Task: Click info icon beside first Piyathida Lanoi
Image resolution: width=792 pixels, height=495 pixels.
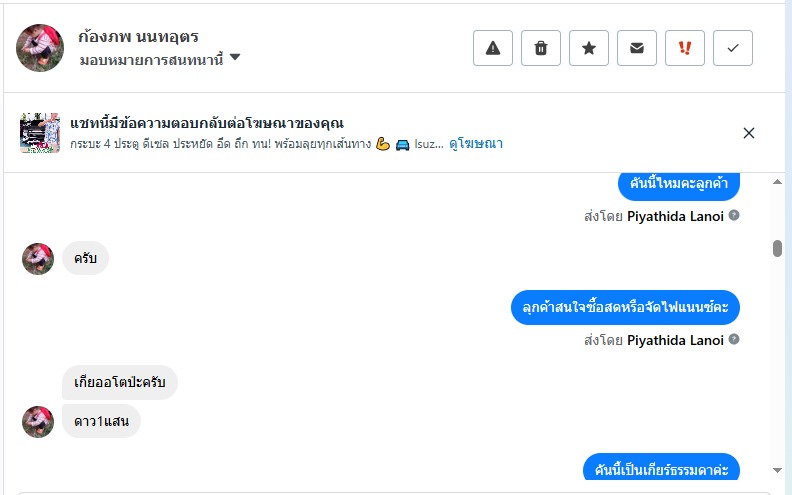Action: [x=734, y=215]
